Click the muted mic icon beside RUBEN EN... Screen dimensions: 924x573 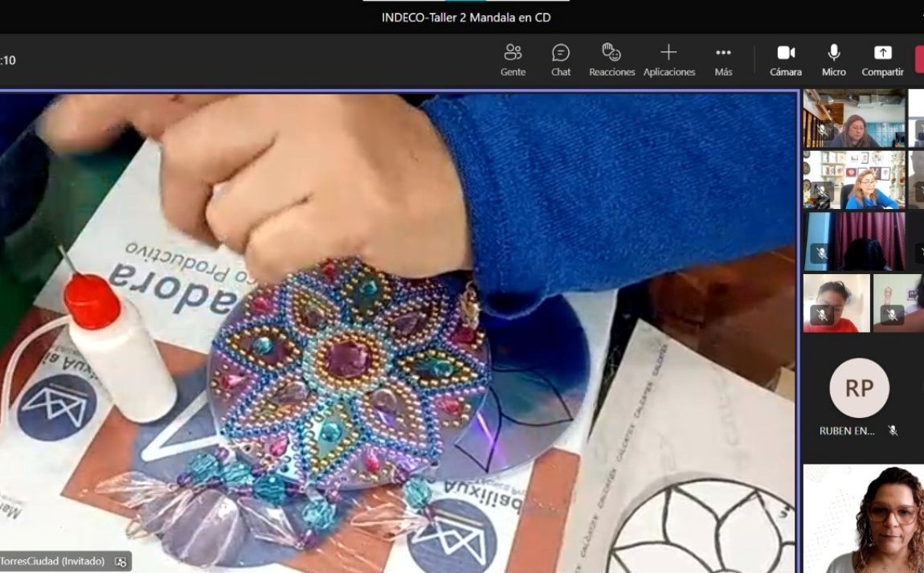893,431
